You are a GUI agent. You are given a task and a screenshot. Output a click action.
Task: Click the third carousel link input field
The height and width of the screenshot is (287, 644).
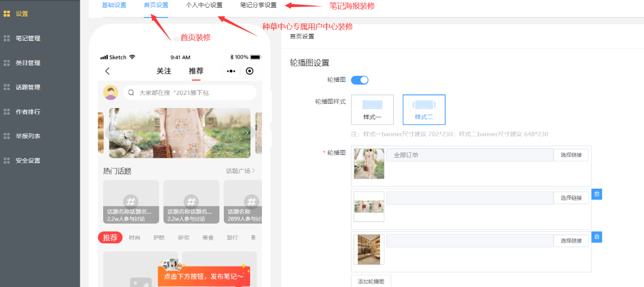tap(470, 241)
